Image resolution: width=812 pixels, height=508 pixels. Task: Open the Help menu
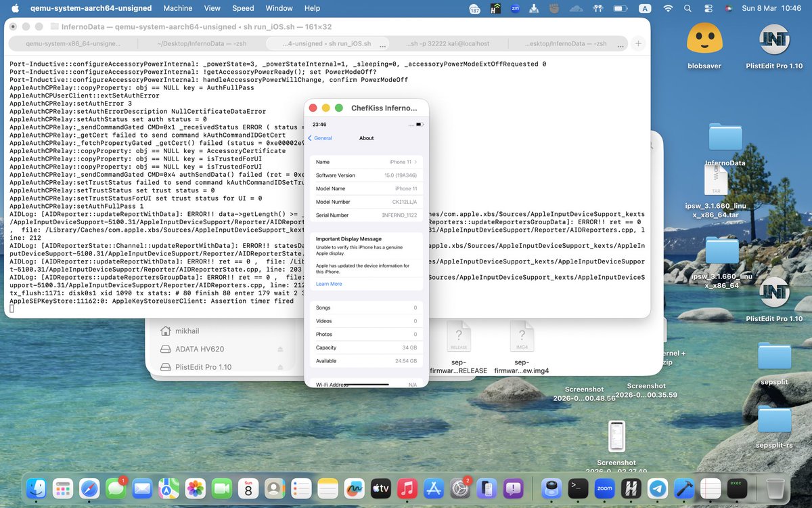click(x=312, y=9)
